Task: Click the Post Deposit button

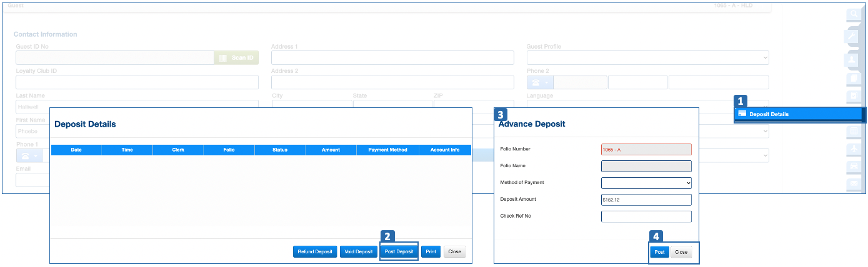Action: [399, 252]
